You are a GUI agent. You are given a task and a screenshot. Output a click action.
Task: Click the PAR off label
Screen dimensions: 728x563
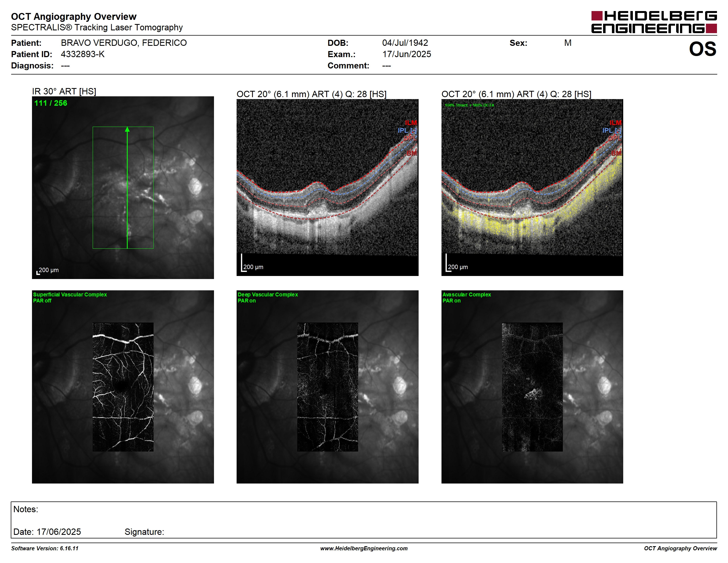click(x=42, y=301)
